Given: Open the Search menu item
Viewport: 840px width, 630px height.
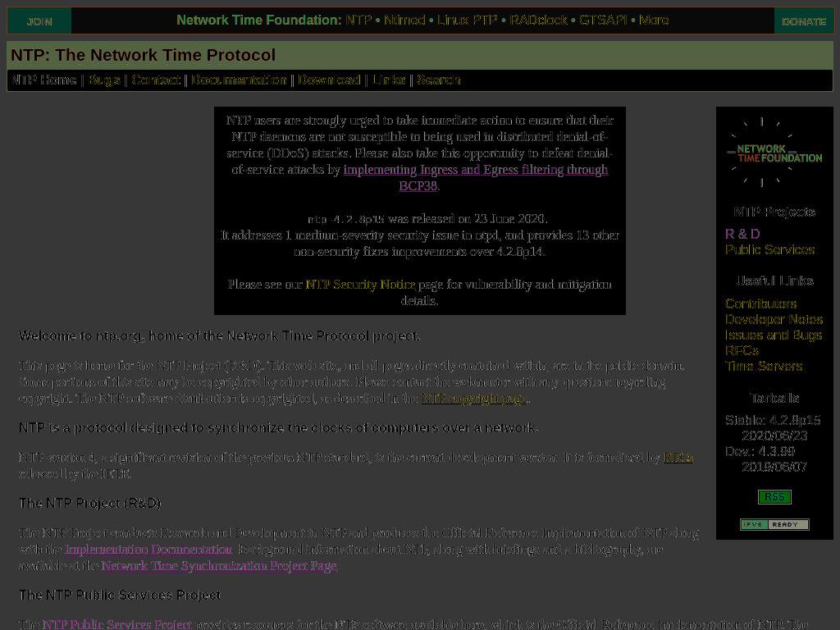Looking at the screenshot, I should pos(438,80).
